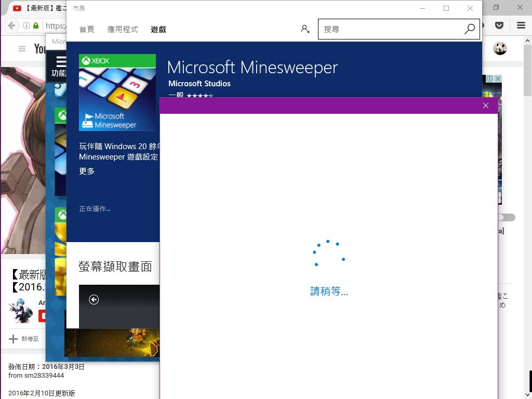
Task: Click the Microsoft Studios publisher link
Action: click(199, 84)
